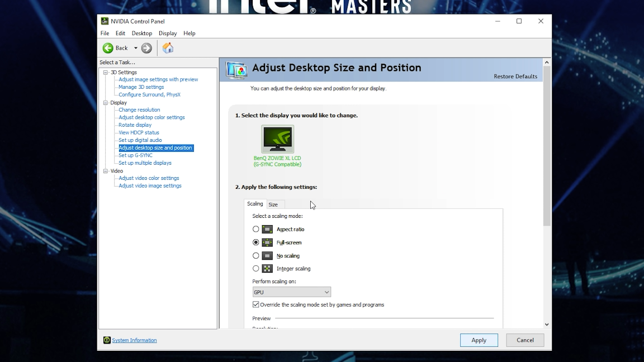Image resolution: width=644 pixels, height=362 pixels.
Task: Click the scrollbar up arrow
Action: tap(547, 63)
